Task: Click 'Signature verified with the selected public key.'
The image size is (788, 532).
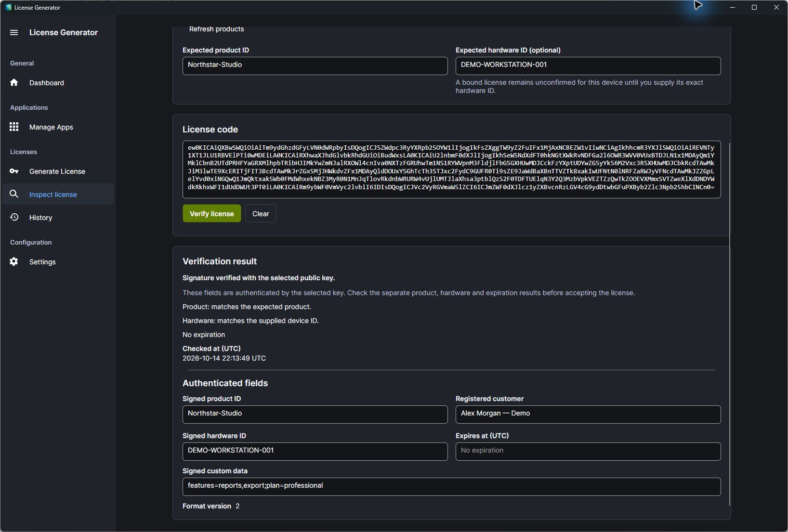Action: 259,278
